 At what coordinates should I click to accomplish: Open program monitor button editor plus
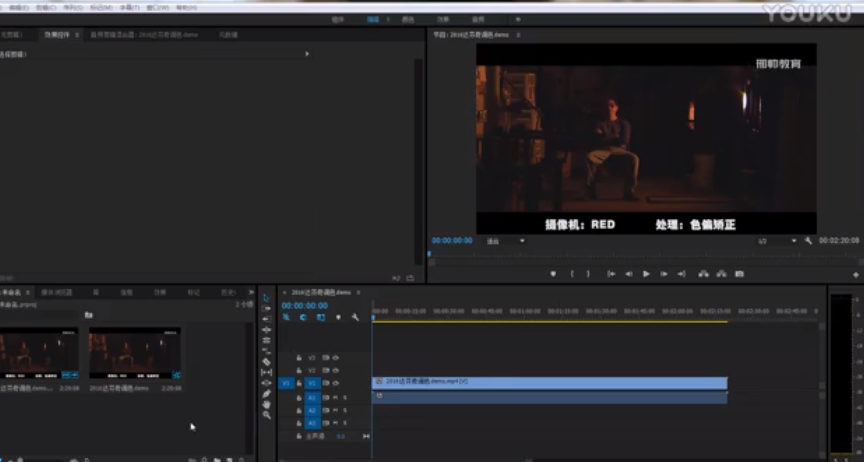tap(856, 275)
